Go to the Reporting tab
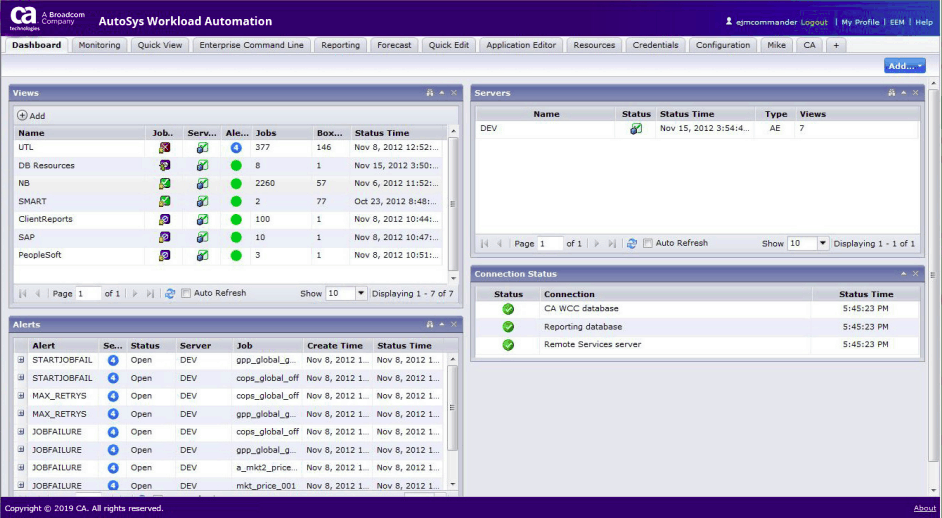The width and height of the screenshot is (942, 518). click(341, 45)
